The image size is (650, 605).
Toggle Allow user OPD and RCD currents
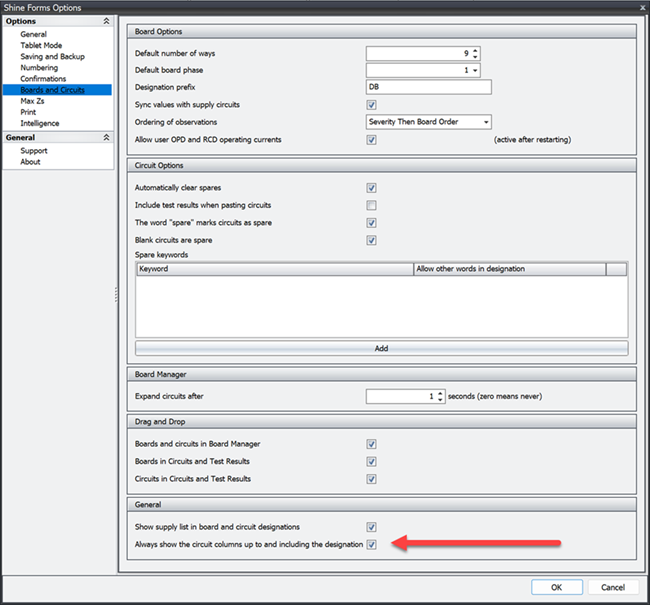[x=371, y=140]
